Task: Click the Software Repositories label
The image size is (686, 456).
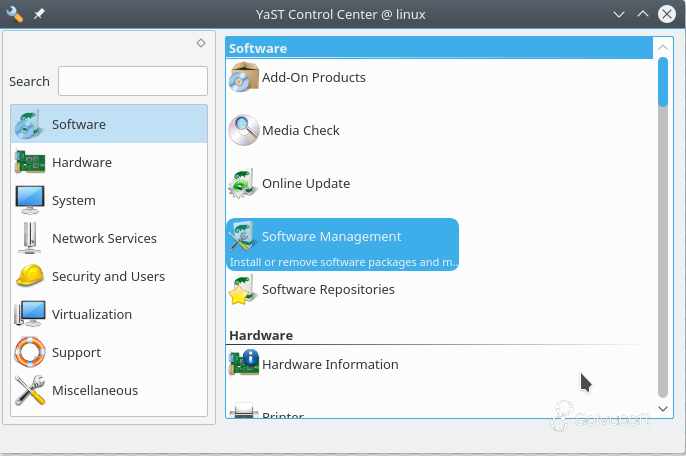Action: pos(328,289)
